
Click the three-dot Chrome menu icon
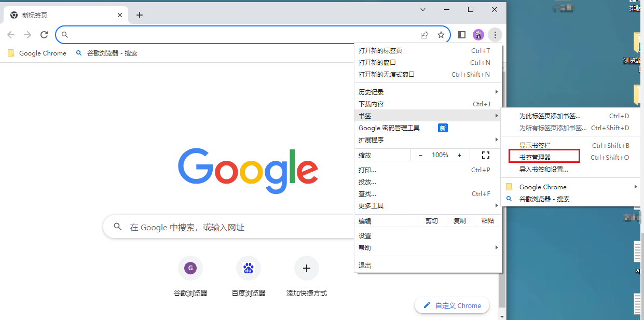tap(495, 35)
